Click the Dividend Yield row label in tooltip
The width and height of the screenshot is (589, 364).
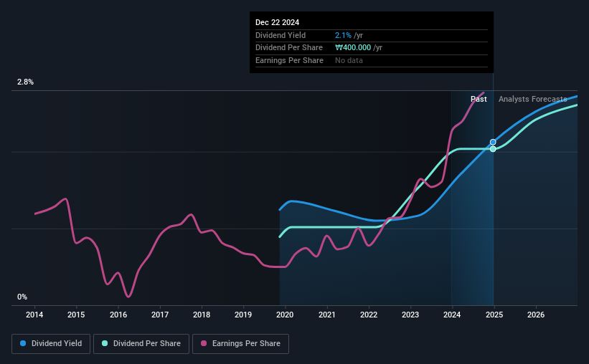(x=281, y=35)
